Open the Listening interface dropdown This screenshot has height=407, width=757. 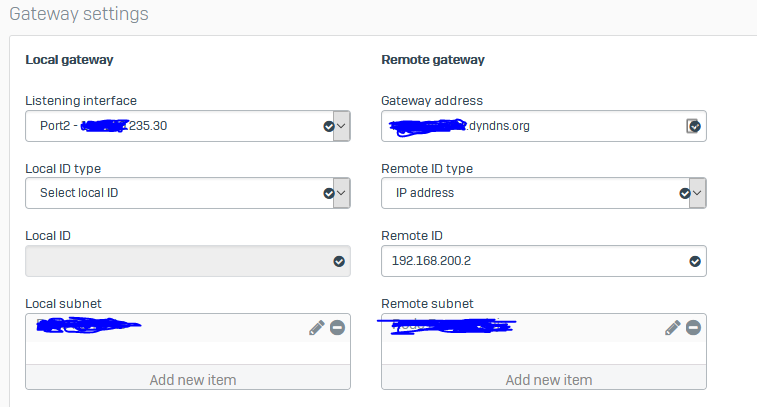tap(341, 126)
